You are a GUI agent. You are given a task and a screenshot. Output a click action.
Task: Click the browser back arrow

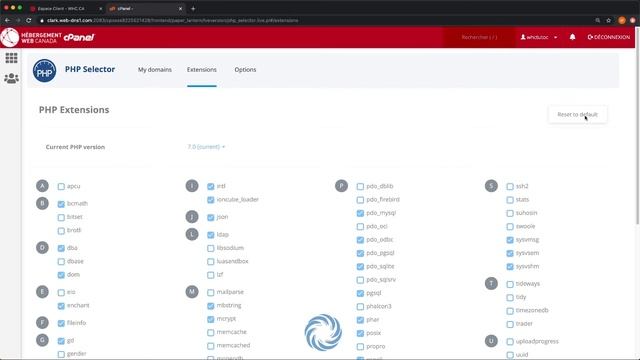(x=7, y=20)
